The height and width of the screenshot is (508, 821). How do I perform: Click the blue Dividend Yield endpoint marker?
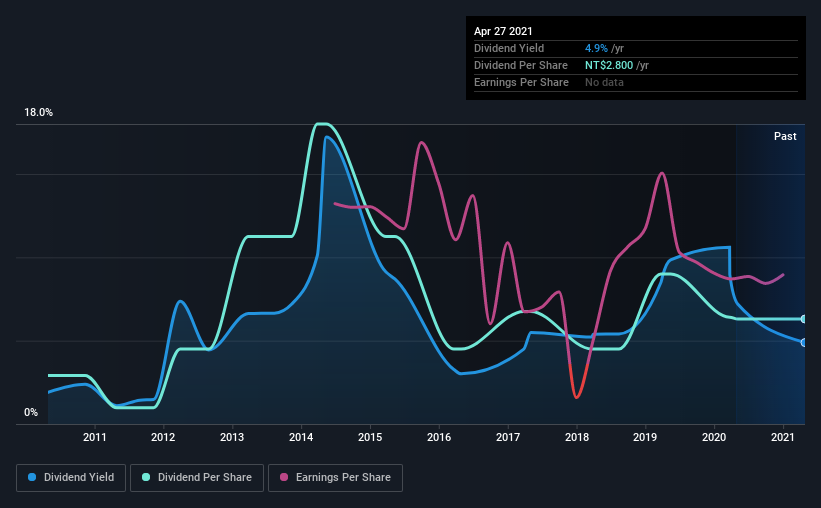point(803,343)
